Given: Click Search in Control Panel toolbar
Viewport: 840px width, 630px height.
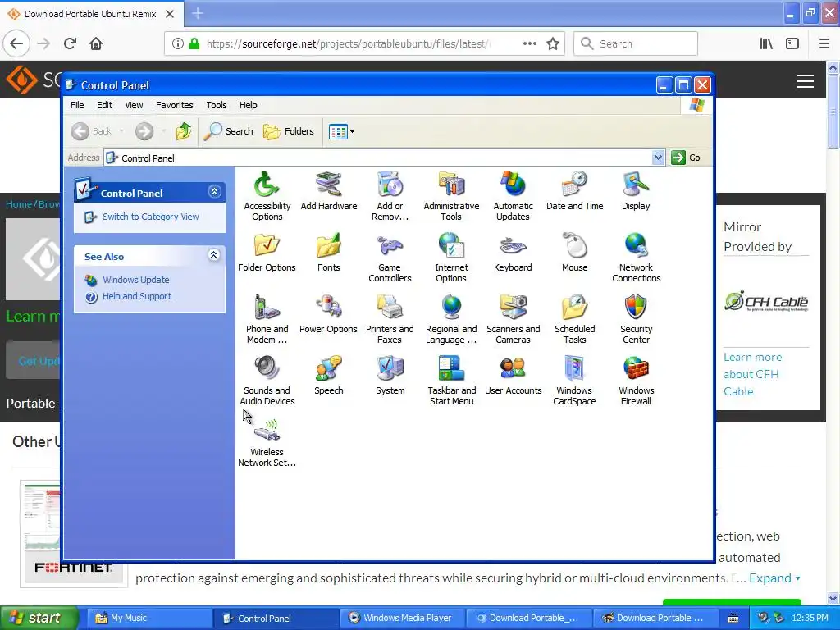Looking at the screenshot, I should 229,130.
